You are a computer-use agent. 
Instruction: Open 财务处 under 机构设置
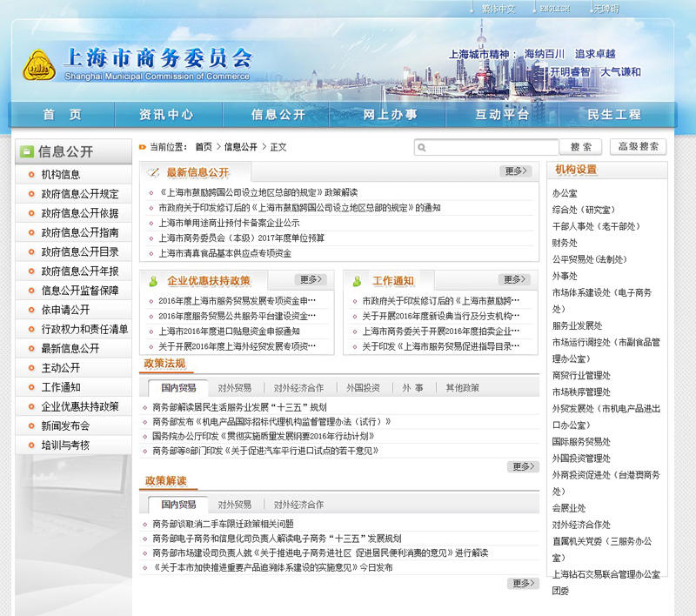565,243
